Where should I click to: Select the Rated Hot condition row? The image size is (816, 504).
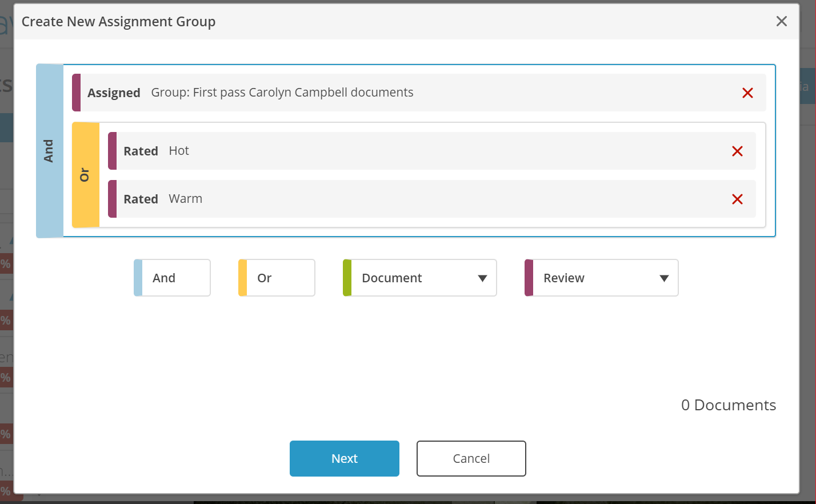tap(432, 151)
